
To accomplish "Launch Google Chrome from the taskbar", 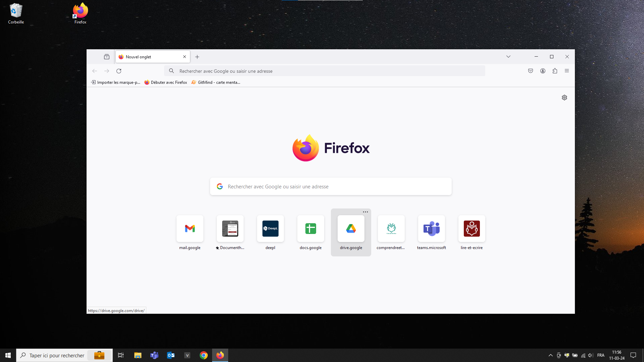I will (x=204, y=355).
